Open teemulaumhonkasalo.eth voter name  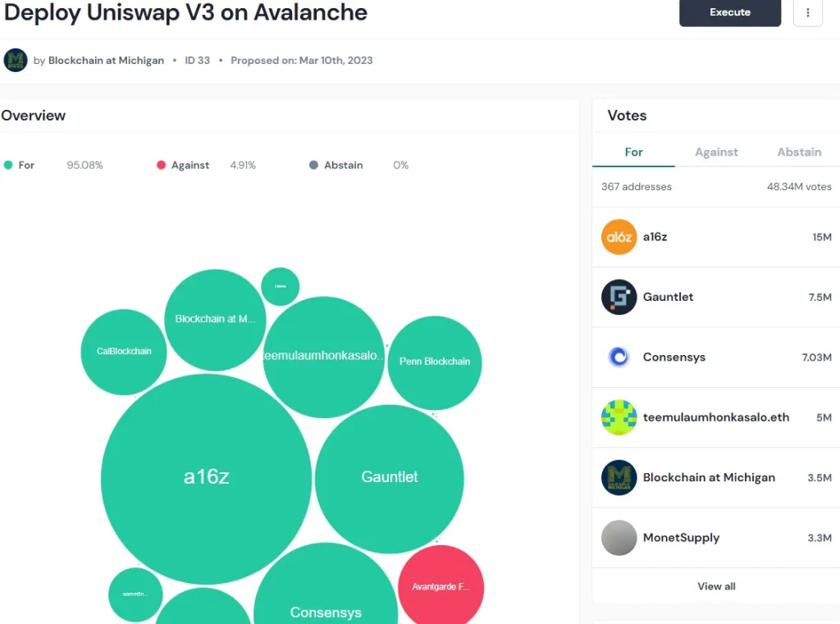point(715,417)
